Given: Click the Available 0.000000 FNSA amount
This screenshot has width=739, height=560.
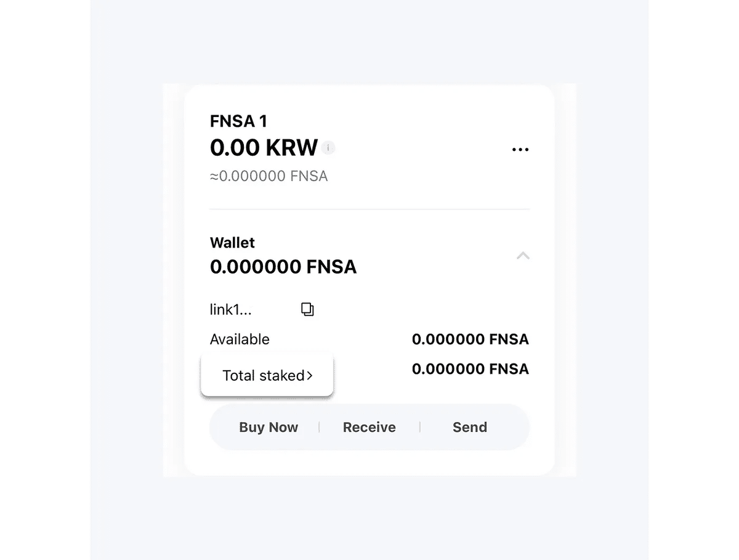Looking at the screenshot, I should [470, 339].
